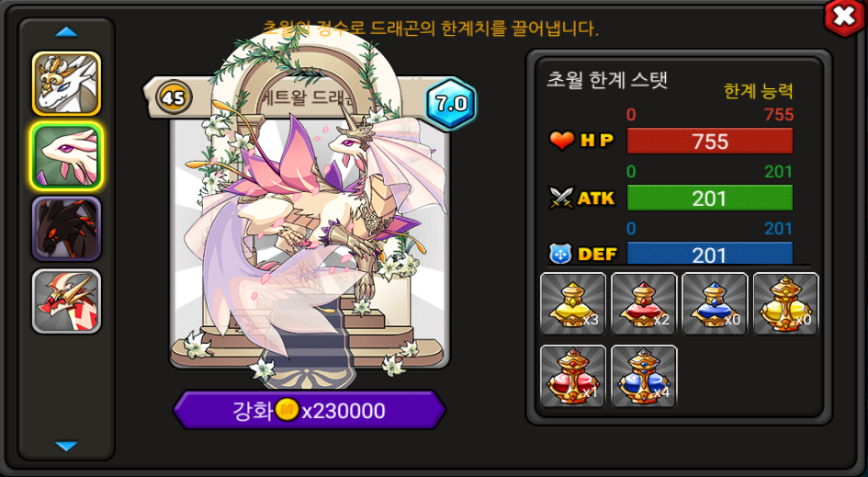This screenshot has width=868, height=477.
Task: Choose the black dragon with red eyes
Action: click(x=66, y=229)
